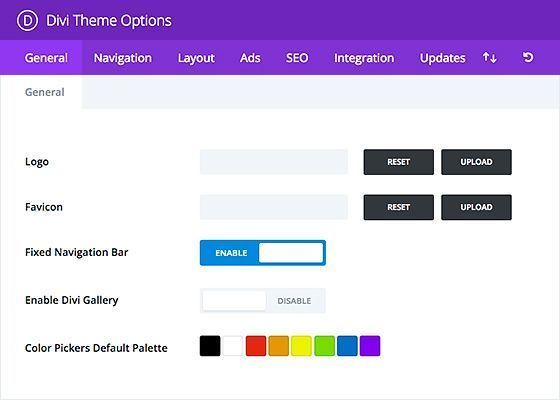Click the Logo UPLOAD button
Viewport: 560px width, 400px height.
(x=476, y=162)
